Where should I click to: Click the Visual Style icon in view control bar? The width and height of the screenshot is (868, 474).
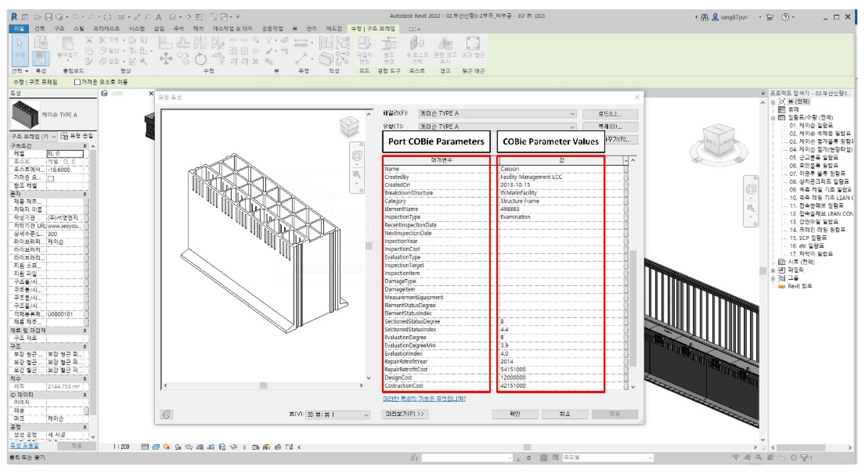156,447
